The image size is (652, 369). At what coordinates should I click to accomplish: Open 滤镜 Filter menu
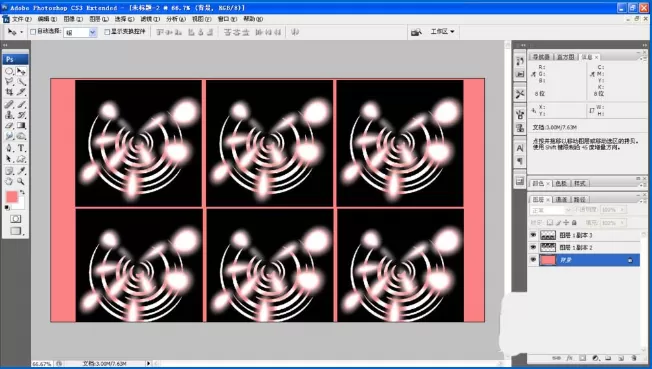(x=150, y=19)
